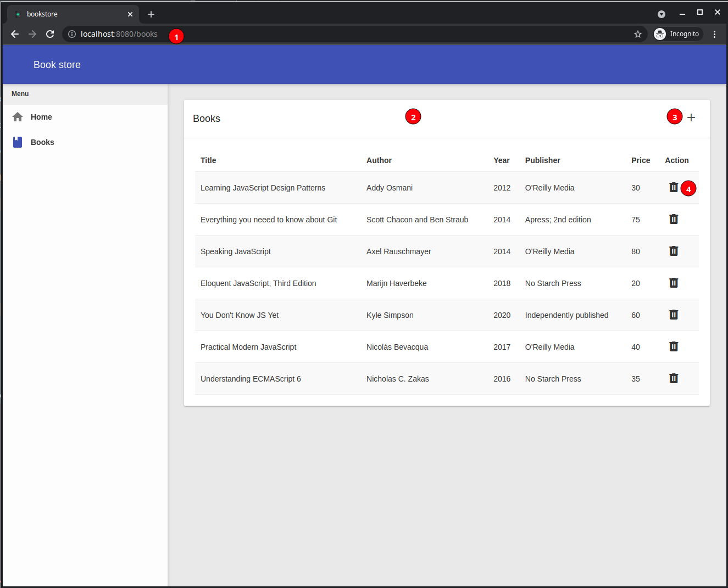Click author 'Kyle Simpson'
Screen dimensions: 728x588
coord(390,315)
